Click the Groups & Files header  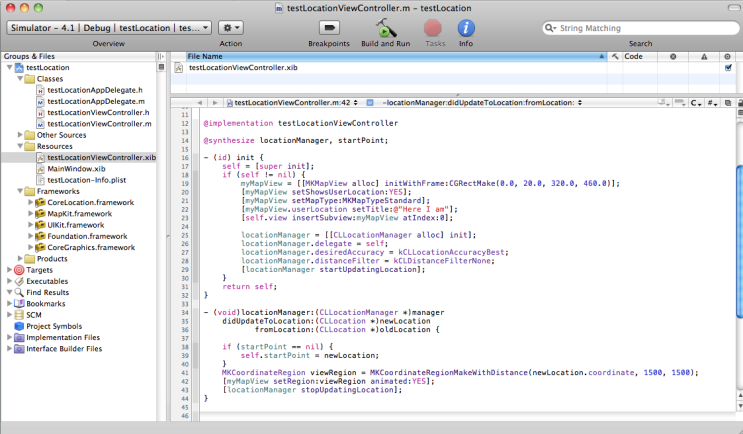point(29,56)
